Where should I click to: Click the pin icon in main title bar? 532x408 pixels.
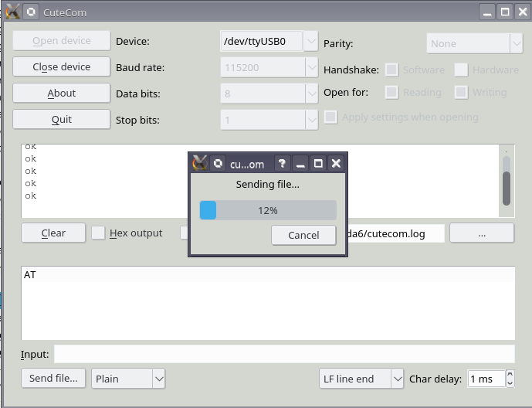30,12
